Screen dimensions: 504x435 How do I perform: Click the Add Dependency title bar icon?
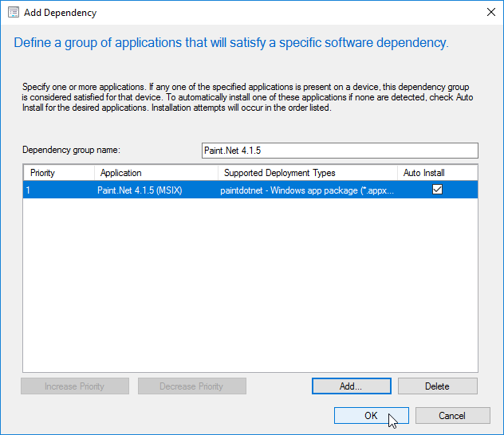click(x=12, y=12)
